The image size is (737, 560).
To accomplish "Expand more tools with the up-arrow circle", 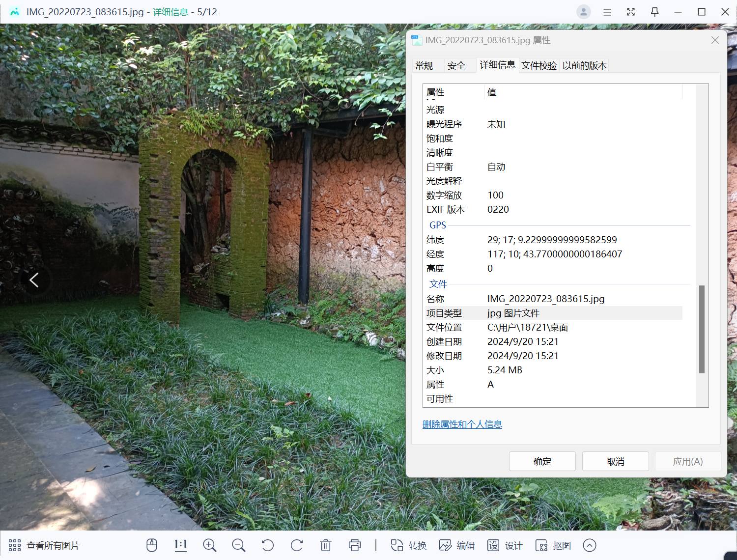I will 590,545.
